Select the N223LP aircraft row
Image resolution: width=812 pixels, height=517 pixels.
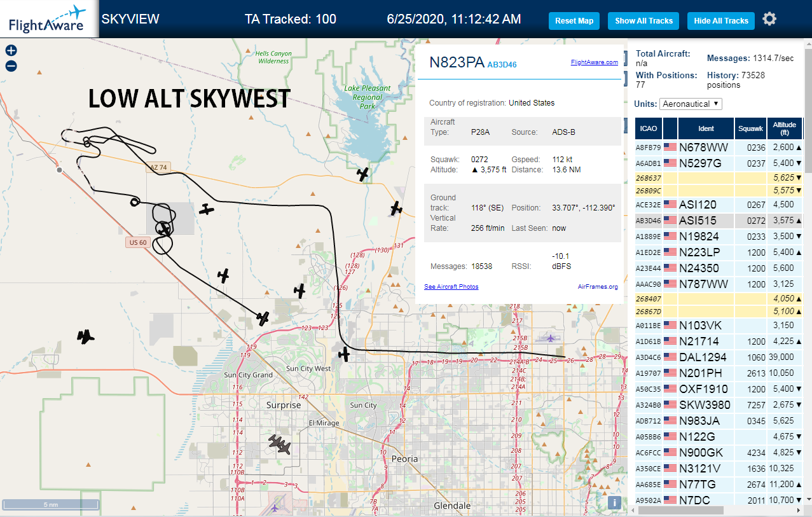[719, 252]
